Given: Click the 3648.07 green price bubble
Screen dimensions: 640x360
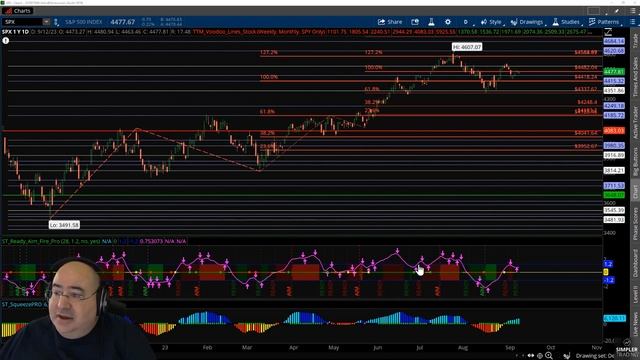Looking at the screenshot, I should (x=614, y=195).
